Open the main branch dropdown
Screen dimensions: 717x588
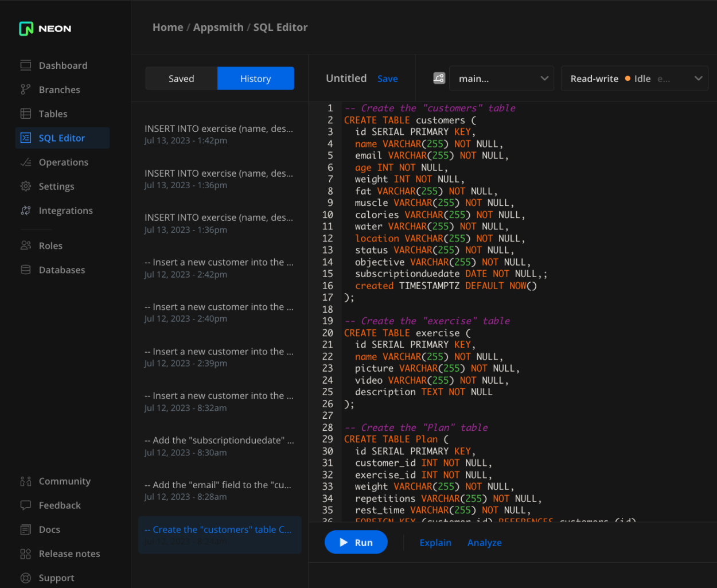(501, 78)
